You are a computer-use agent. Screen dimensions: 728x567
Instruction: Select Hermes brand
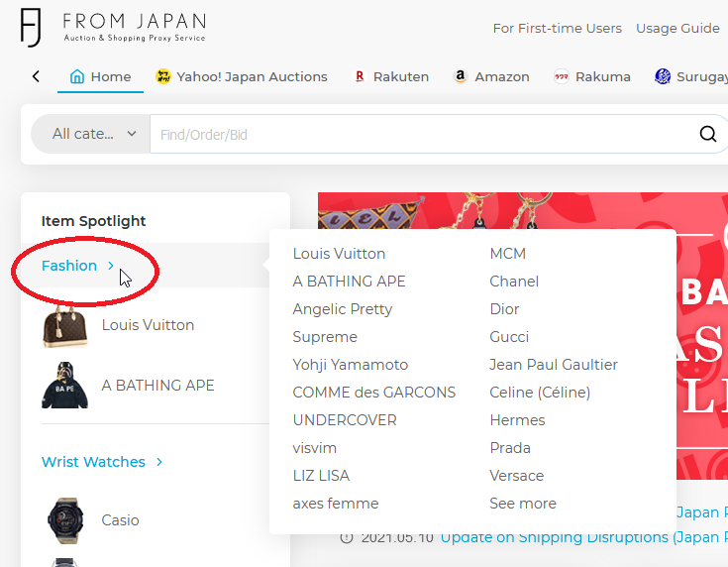coord(518,420)
